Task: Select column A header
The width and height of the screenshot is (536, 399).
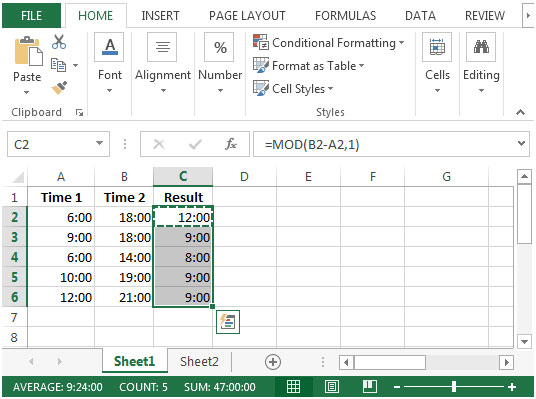Action: pyautogui.click(x=61, y=177)
